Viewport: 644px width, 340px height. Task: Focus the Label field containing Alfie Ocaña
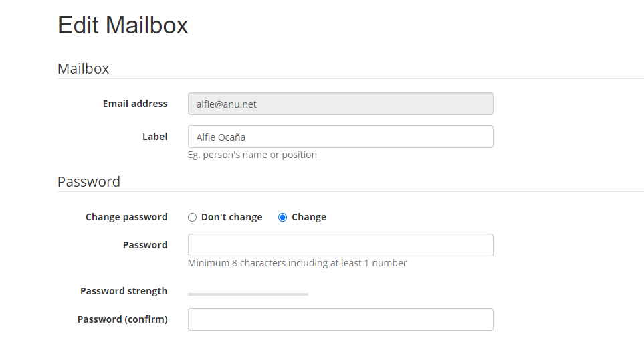340,137
